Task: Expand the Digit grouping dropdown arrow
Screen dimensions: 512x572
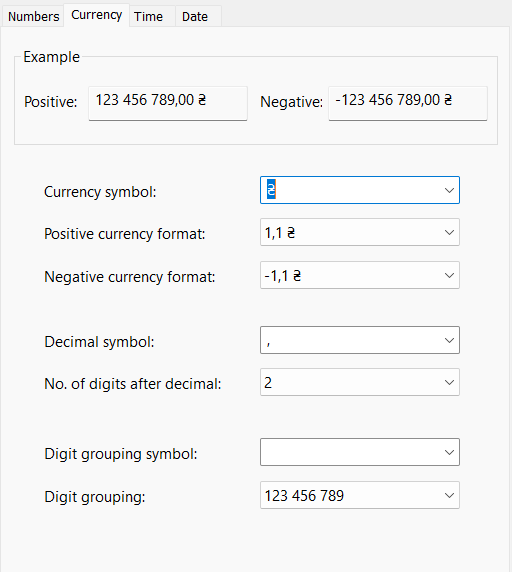Action: pos(449,495)
